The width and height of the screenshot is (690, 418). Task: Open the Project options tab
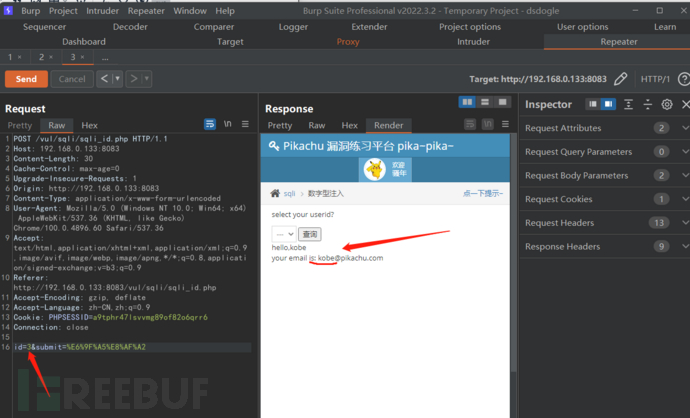pyautogui.click(x=470, y=27)
